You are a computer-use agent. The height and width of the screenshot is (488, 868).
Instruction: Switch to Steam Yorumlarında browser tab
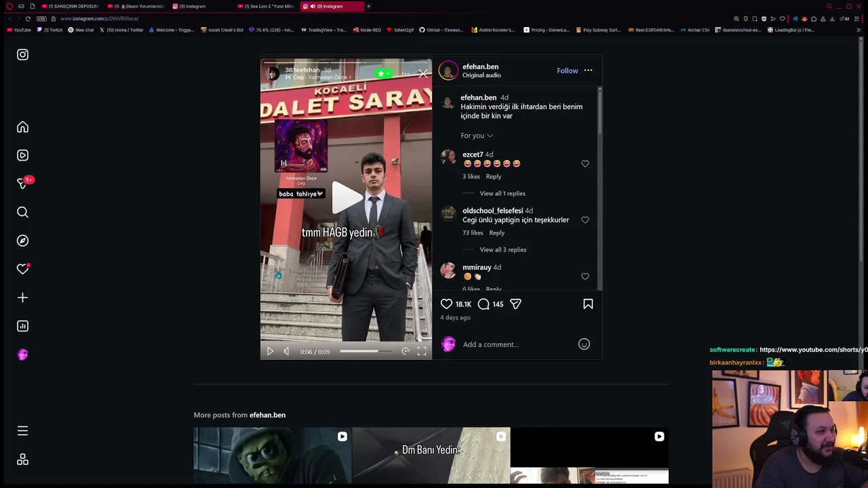136,6
